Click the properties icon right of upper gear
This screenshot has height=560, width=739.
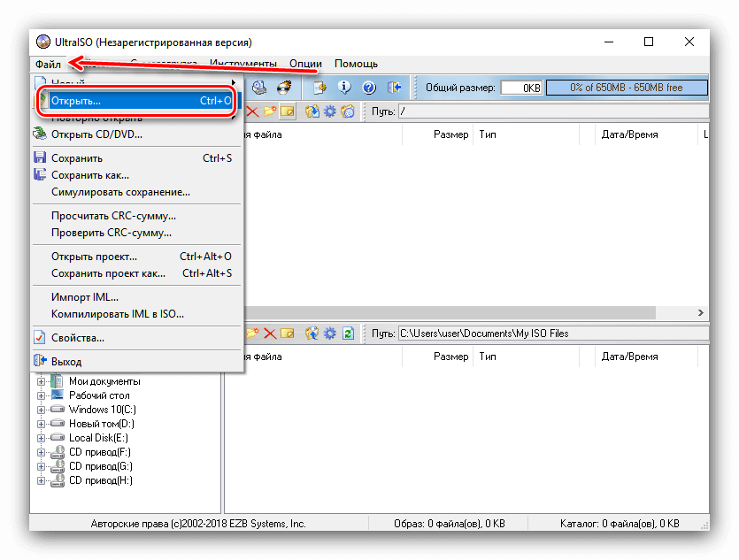click(348, 111)
